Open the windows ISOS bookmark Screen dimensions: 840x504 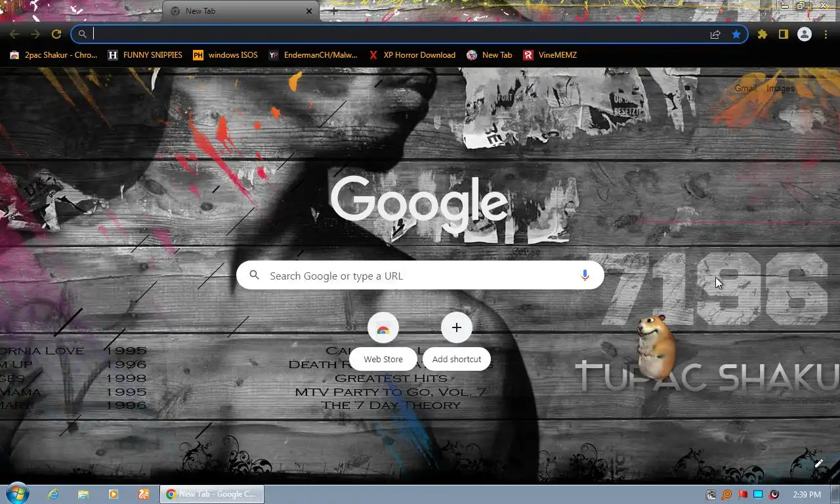pos(225,55)
